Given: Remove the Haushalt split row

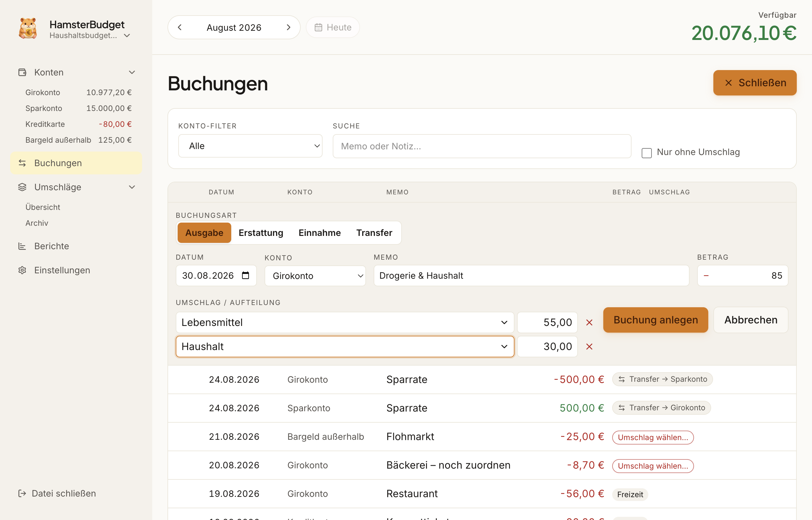Looking at the screenshot, I should 589,347.
